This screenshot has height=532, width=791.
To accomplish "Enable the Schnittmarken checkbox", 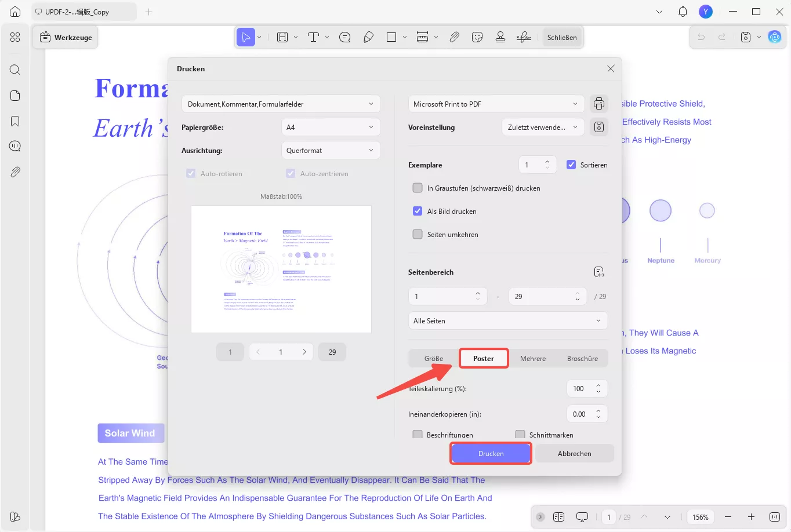I will coord(520,435).
